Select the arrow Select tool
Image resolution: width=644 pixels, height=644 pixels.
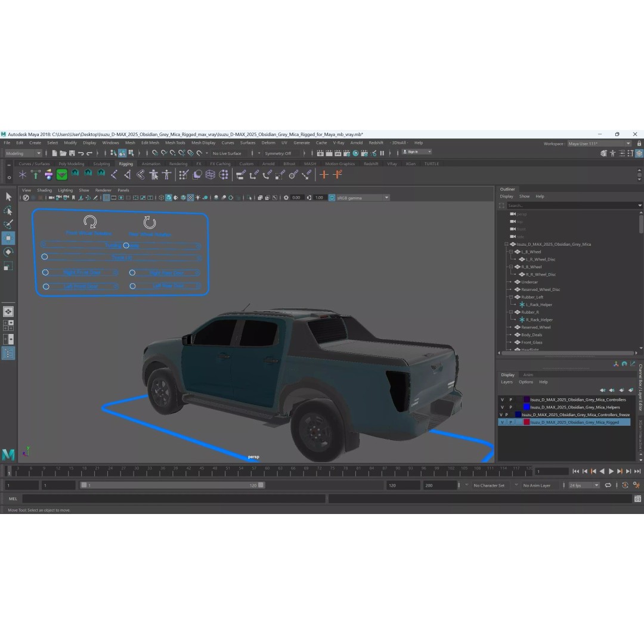pyautogui.click(x=8, y=197)
